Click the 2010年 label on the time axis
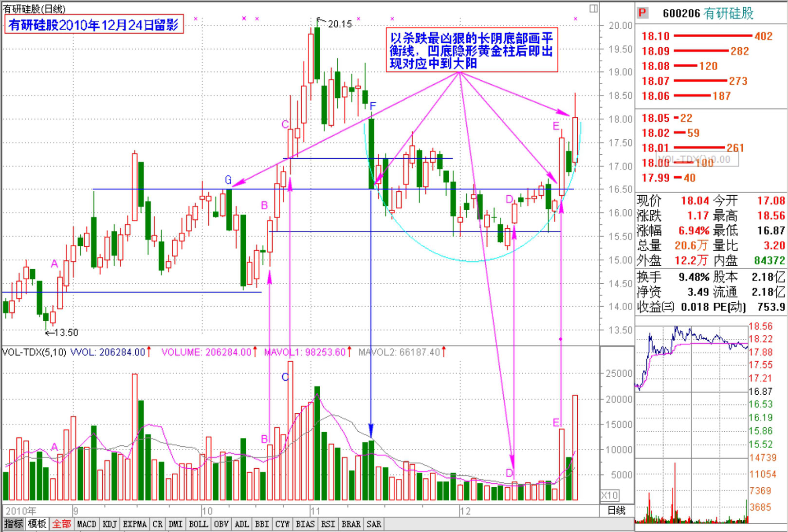Image resolution: width=788 pixels, height=532 pixels. tap(21, 511)
